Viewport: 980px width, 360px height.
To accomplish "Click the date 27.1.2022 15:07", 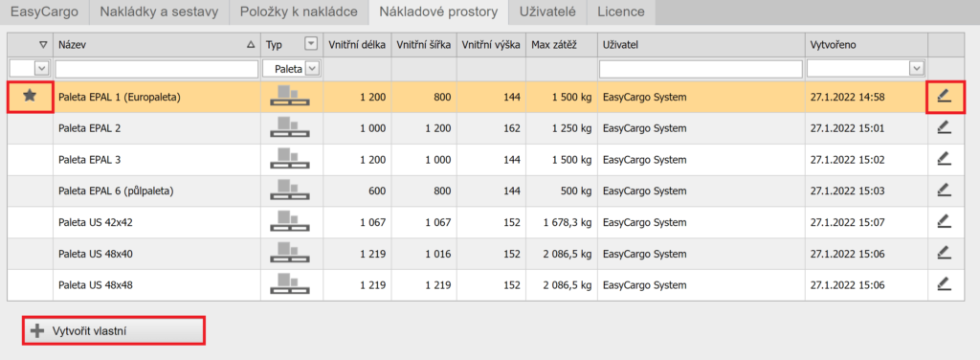I will tap(847, 222).
